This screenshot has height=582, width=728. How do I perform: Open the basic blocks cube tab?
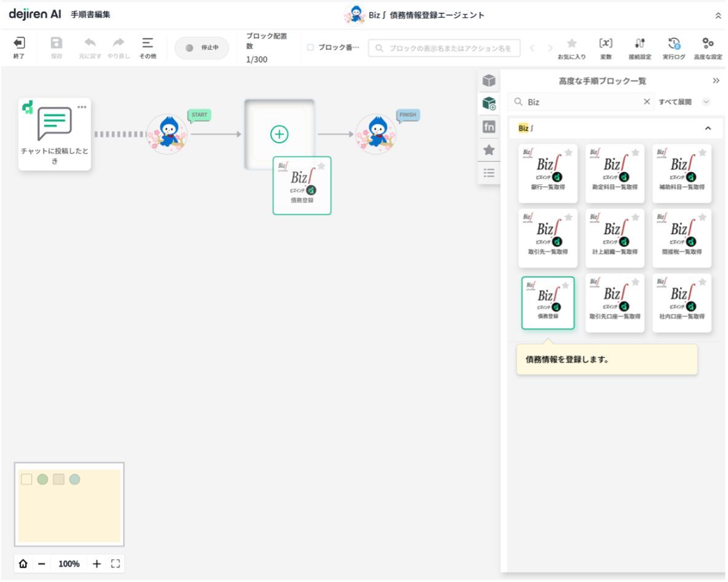[488, 81]
